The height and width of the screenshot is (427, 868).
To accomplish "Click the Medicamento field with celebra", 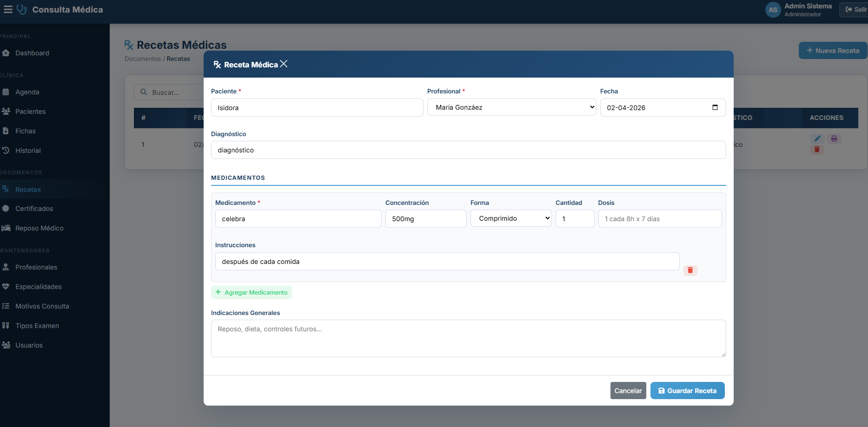I will tap(298, 218).
